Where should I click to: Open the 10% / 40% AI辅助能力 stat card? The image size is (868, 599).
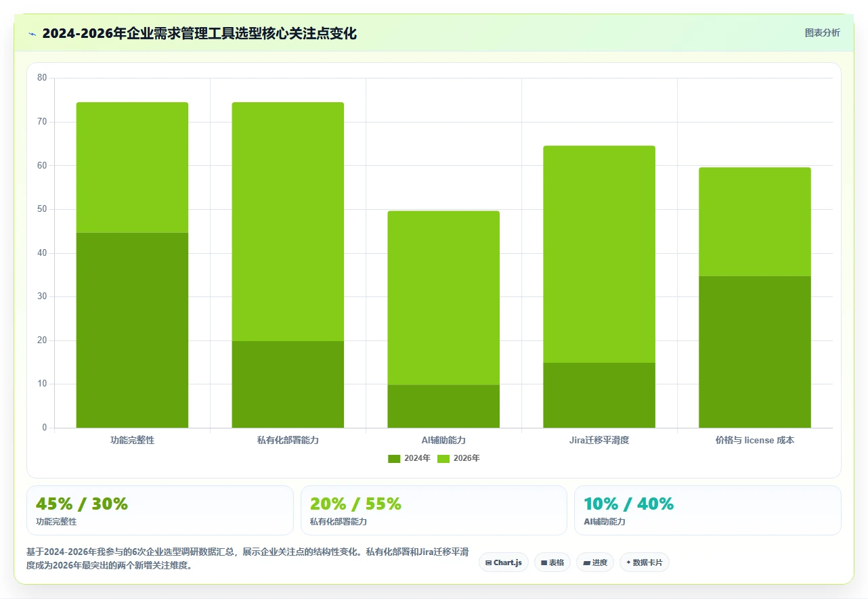click(x=708, y=510)
